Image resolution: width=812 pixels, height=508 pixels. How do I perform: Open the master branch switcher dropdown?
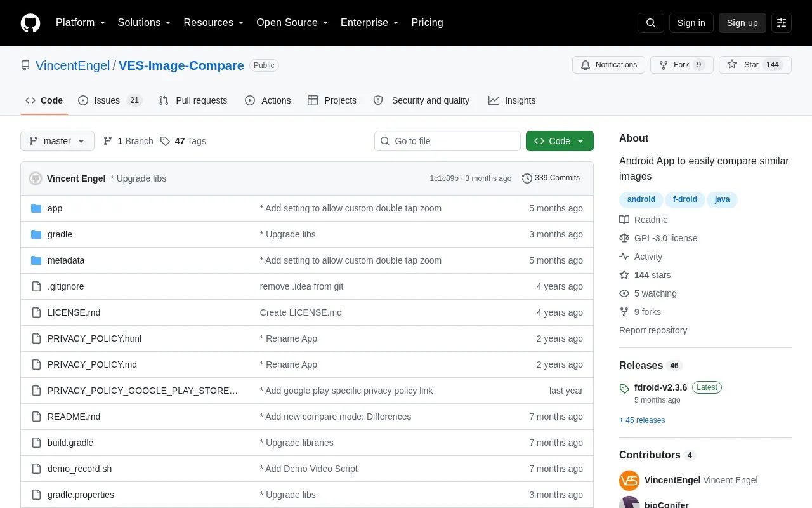(57, 141)
